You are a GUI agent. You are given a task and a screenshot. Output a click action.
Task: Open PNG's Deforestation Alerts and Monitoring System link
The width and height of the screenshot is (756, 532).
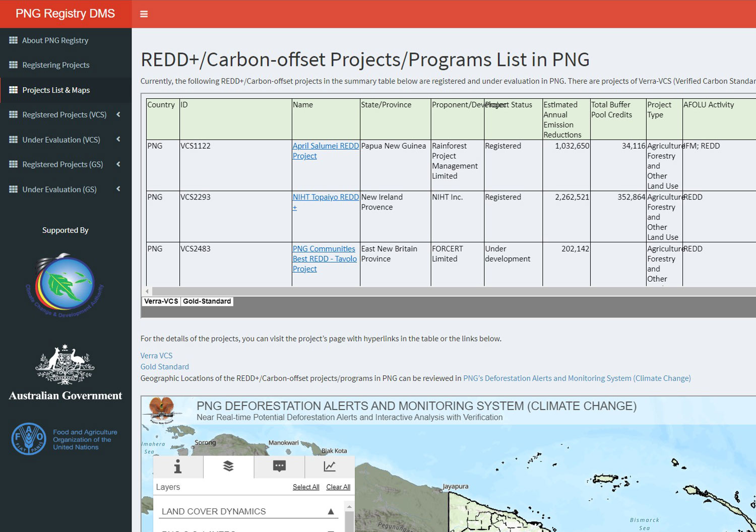(577, 378)
